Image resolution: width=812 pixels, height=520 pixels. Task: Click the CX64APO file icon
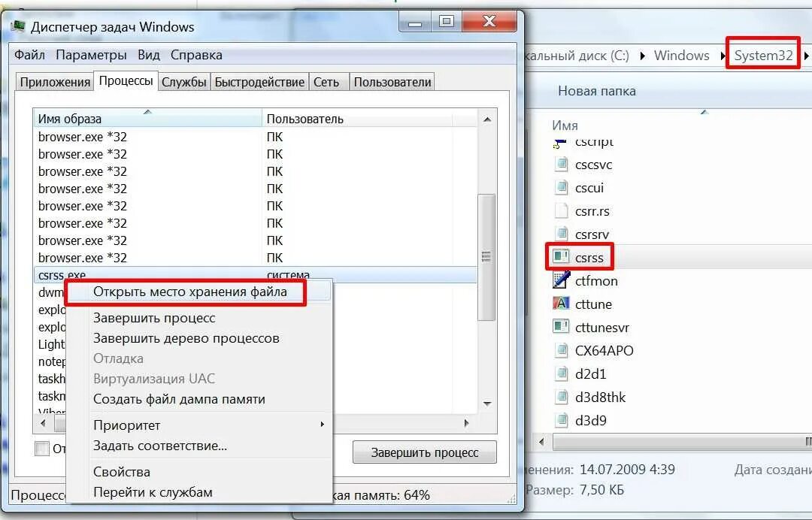pos(561,350)
